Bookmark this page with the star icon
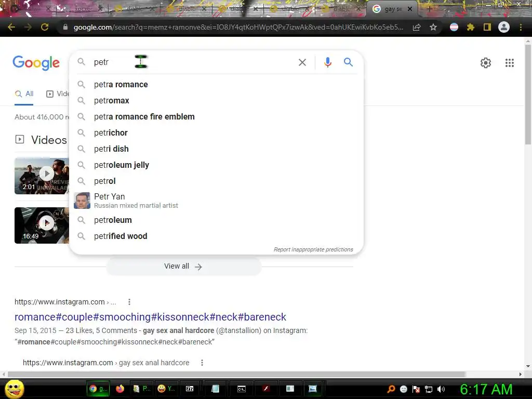532x399 pixels. click(433, 27)
